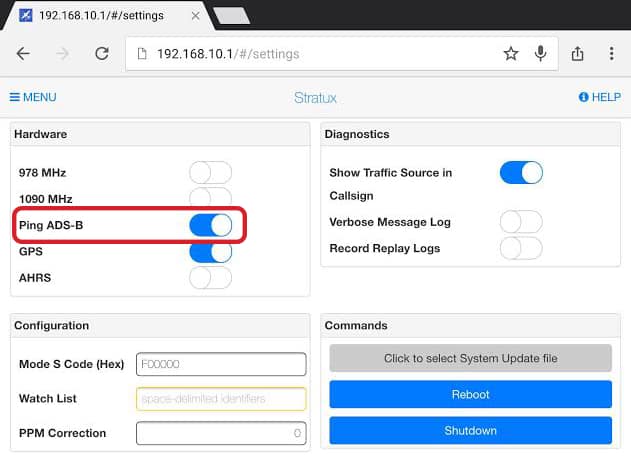Click the tab favicon icon
Viewport: 631px width, 464px height.
tap(26, 16)
